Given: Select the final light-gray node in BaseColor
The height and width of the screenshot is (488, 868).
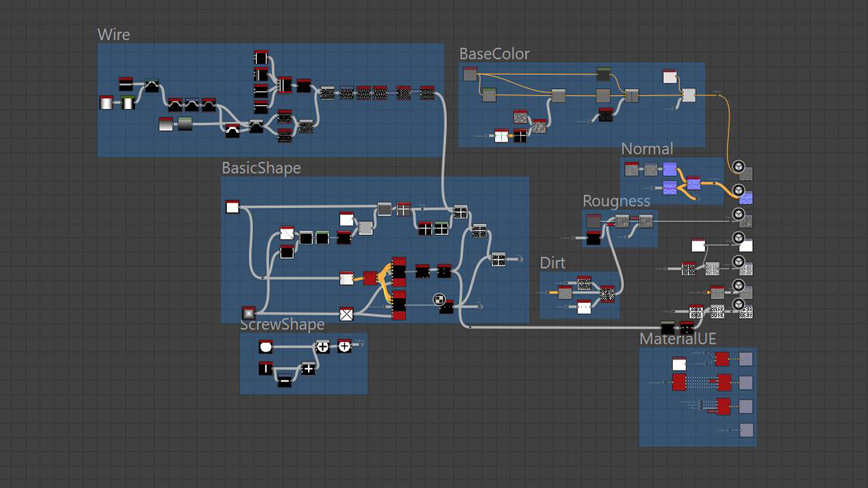Looking at the screenshot, I should pos(689,95).
